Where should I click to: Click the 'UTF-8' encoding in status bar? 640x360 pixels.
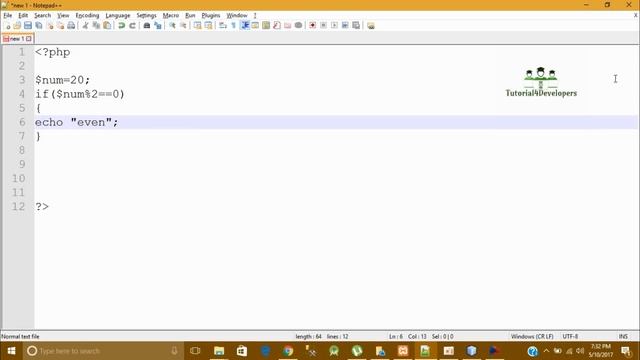click(570, 337)
